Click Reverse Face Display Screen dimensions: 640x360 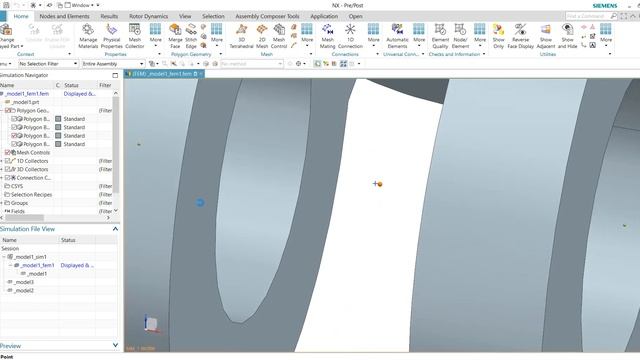(520, 36)
